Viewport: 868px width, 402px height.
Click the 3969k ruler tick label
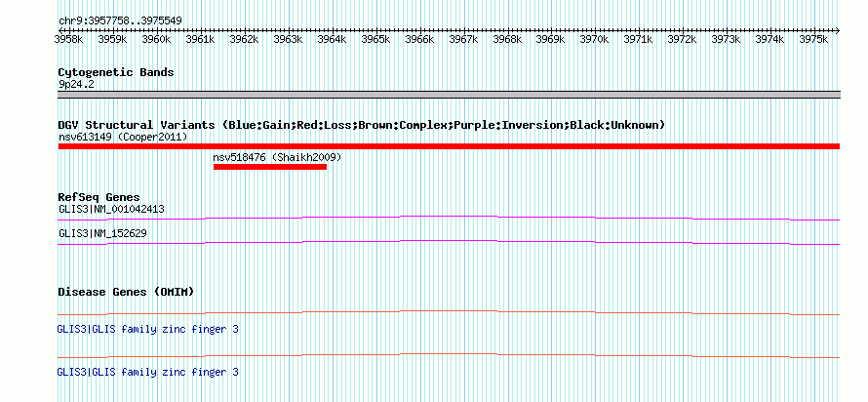point(551,40)
